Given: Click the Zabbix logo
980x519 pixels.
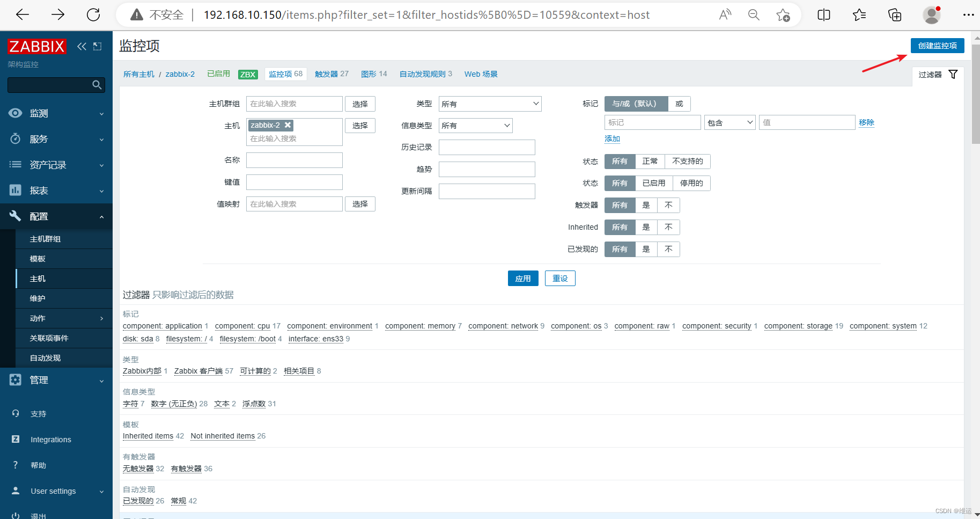Looking at the screenshot, I should (36, 47).
